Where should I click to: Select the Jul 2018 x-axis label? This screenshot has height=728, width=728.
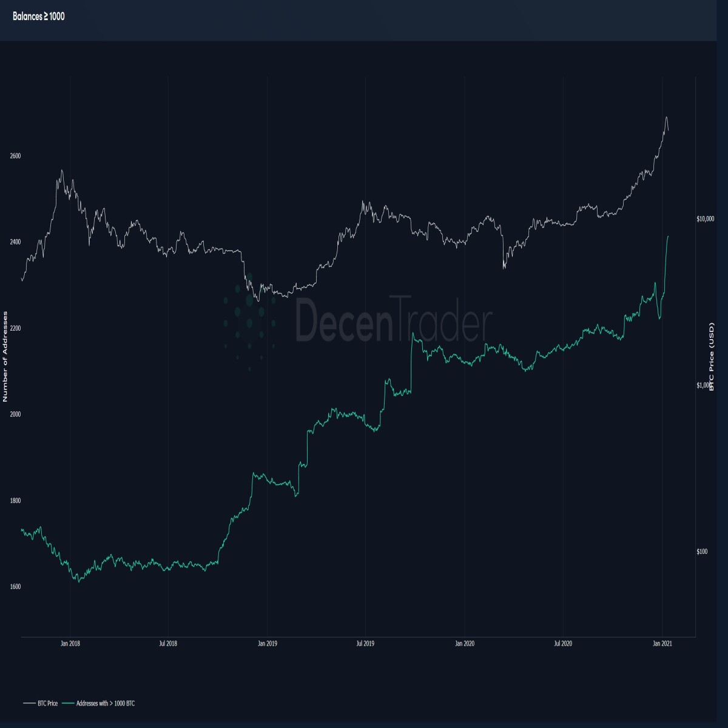[169, 644]
